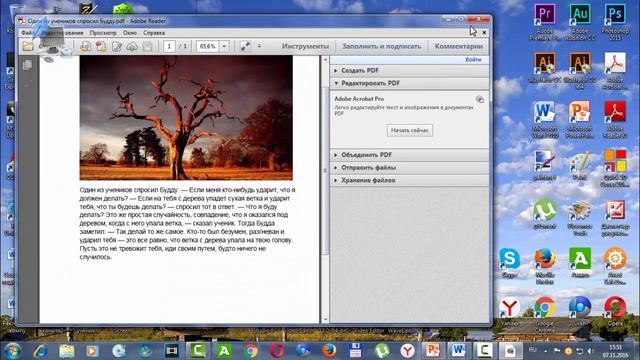Image resolution: width=640 pixels, height=360 pixels.
Task: Click the page number input field
Action: click(x=169, y=47)
